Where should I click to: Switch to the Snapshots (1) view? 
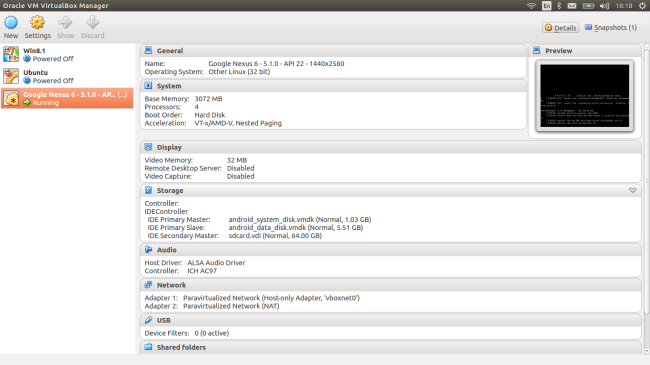tap(611, 28)
